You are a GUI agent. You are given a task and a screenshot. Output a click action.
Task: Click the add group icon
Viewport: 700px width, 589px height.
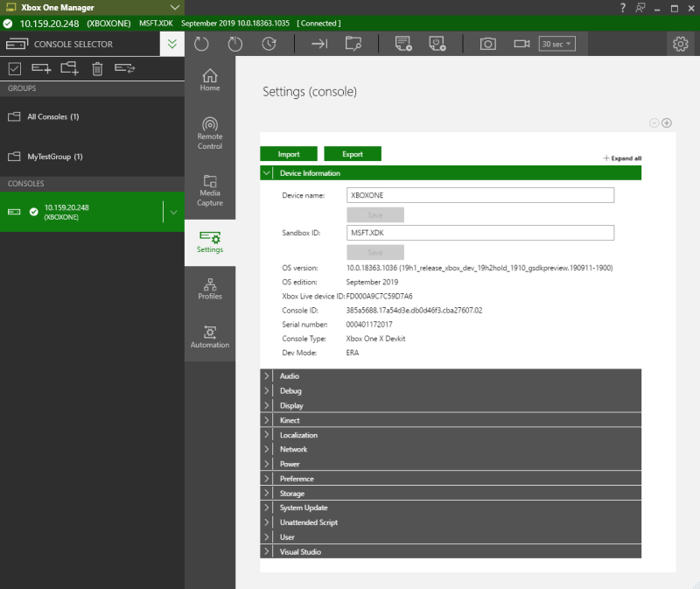pos(70,68)
